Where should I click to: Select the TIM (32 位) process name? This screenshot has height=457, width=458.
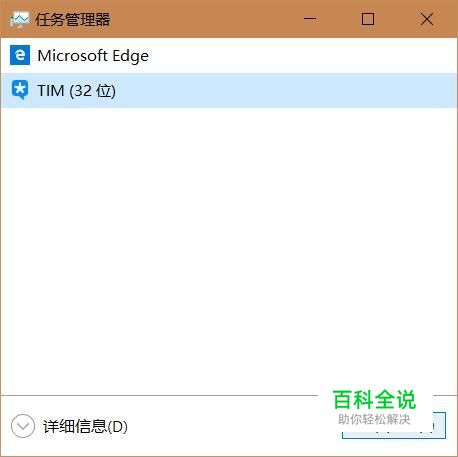(x=76, y=91)
